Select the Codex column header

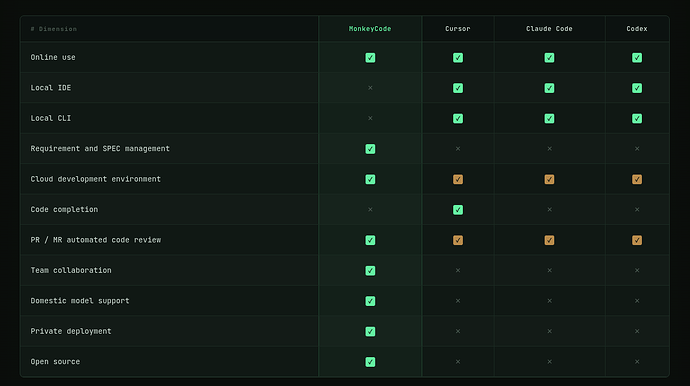pyautogui.click(x=637, y=29)
